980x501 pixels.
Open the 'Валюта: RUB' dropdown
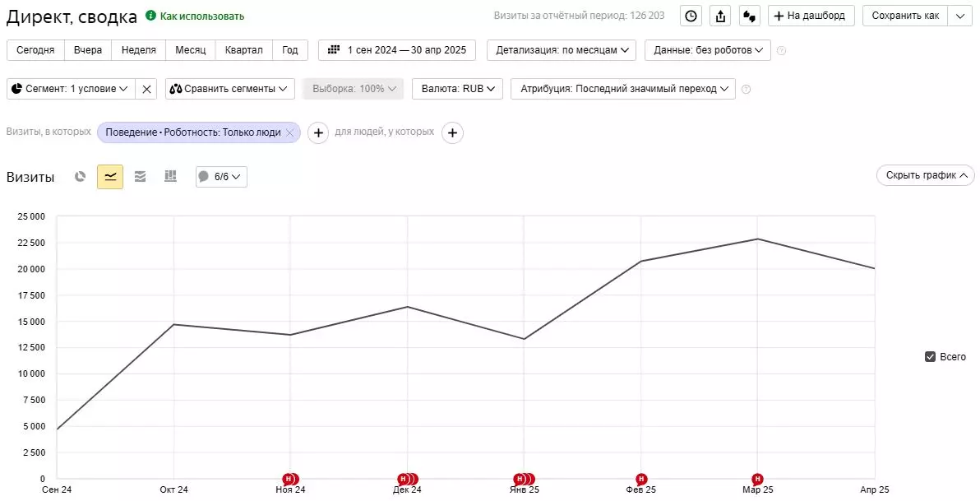456,89
